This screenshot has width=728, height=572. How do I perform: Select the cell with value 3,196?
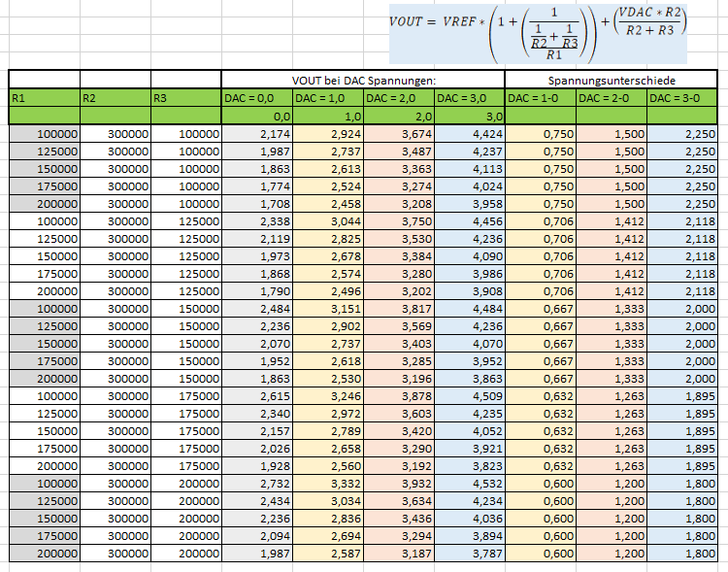[399, 379]
